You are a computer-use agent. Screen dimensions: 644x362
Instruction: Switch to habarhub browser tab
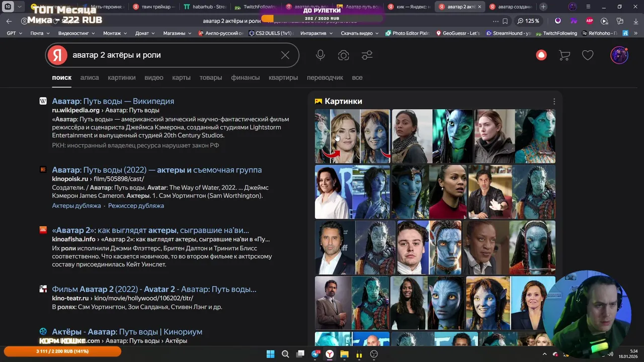[204, 7]
